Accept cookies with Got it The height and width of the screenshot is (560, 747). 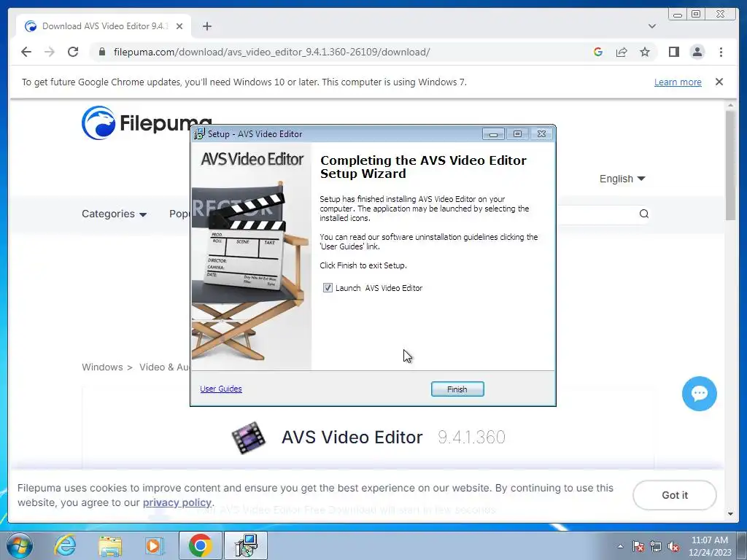(x=674, y=495)
